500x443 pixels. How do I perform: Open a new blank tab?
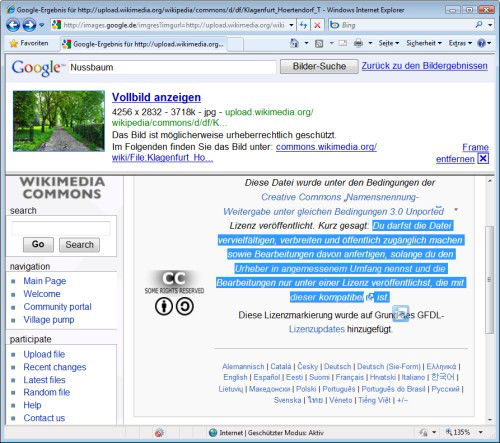tap(235, 44)
